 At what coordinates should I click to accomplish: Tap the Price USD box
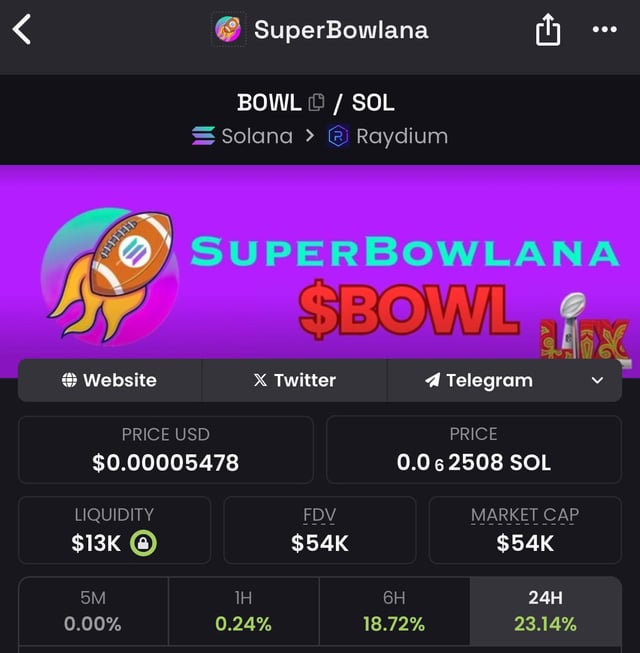pos(165,449)
